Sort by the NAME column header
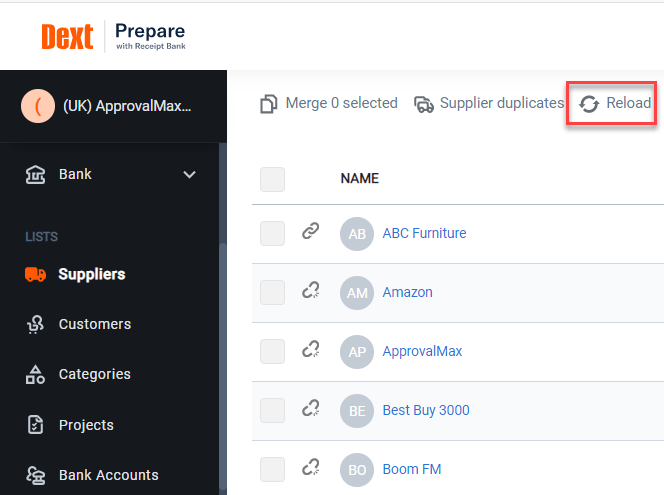Viewport: 664px width, 495px height. tap(360, 179)
